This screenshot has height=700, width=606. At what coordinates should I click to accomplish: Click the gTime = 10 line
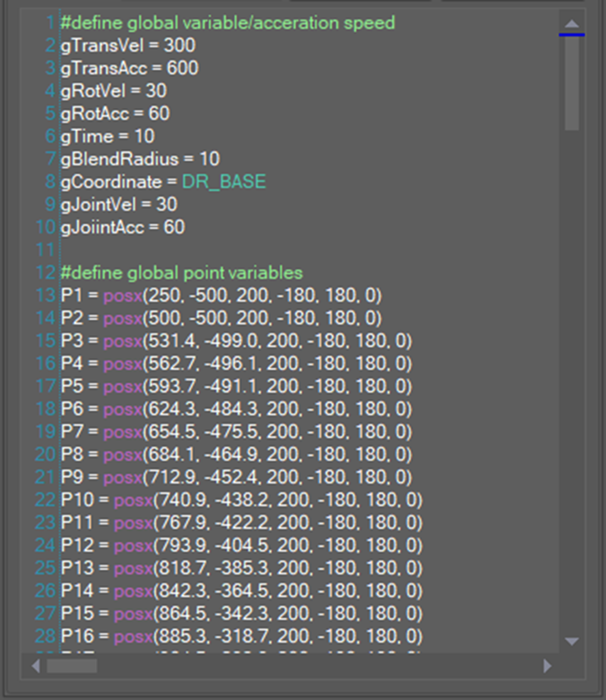[x=107, y=136]
